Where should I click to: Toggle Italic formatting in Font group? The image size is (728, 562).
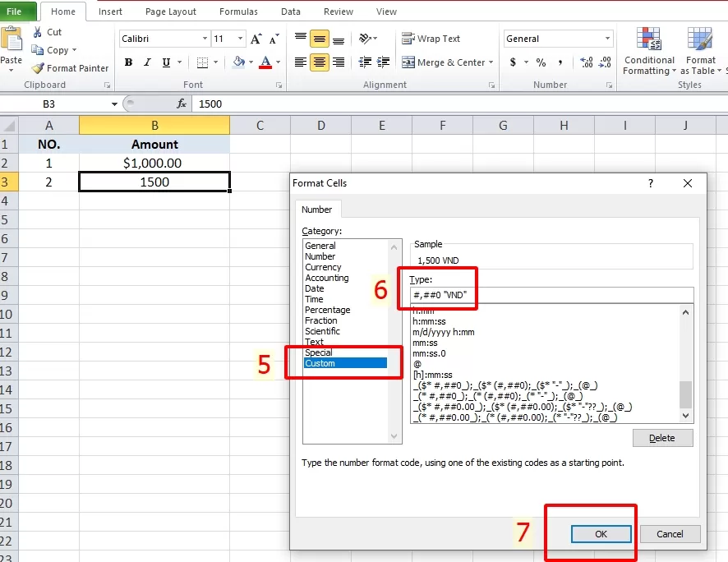point(148,62)
